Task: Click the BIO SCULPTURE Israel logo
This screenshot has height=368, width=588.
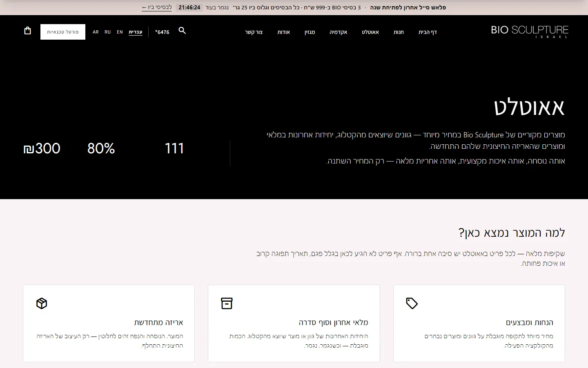Action: coord(530,32)
